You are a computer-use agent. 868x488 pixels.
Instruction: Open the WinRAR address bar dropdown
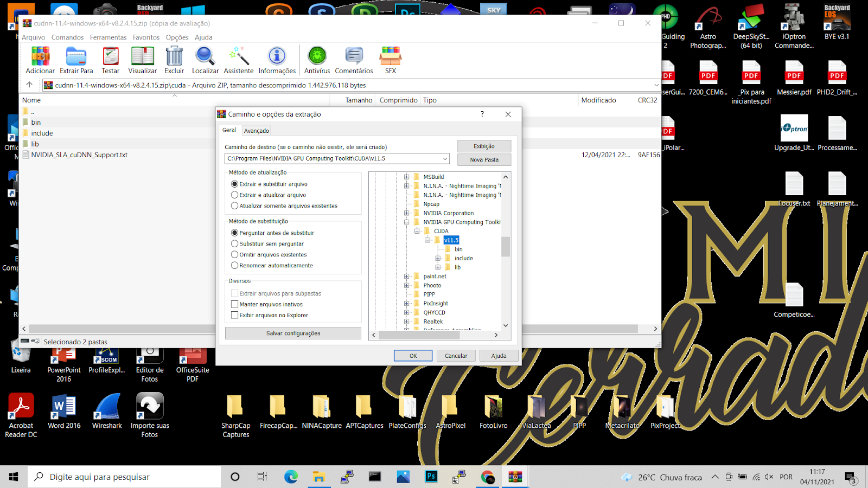[656, 85]
